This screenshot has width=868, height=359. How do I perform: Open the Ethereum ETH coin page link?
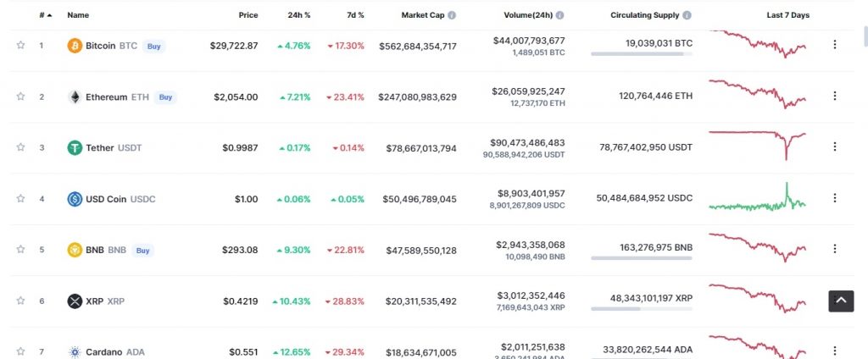117,97
